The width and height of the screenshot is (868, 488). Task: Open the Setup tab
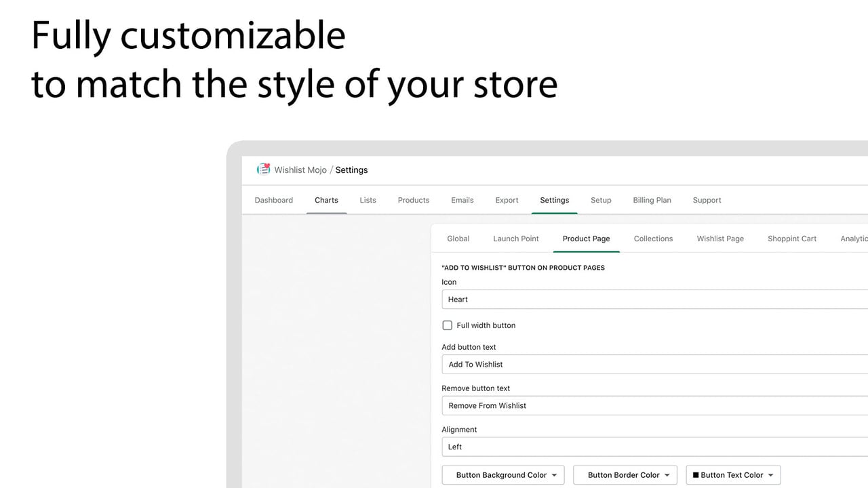tap(601, 200)
